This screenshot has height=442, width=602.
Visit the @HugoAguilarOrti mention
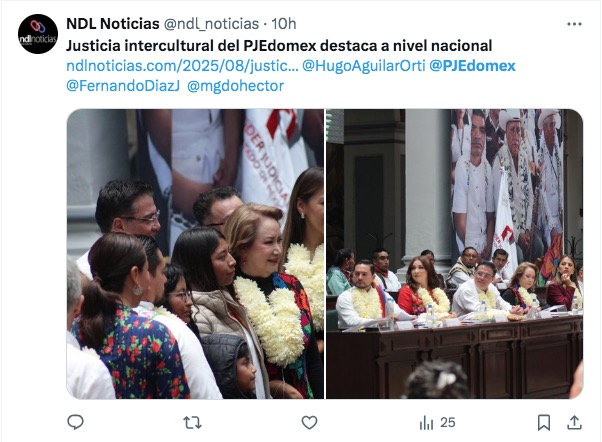(x=364, y=66)
